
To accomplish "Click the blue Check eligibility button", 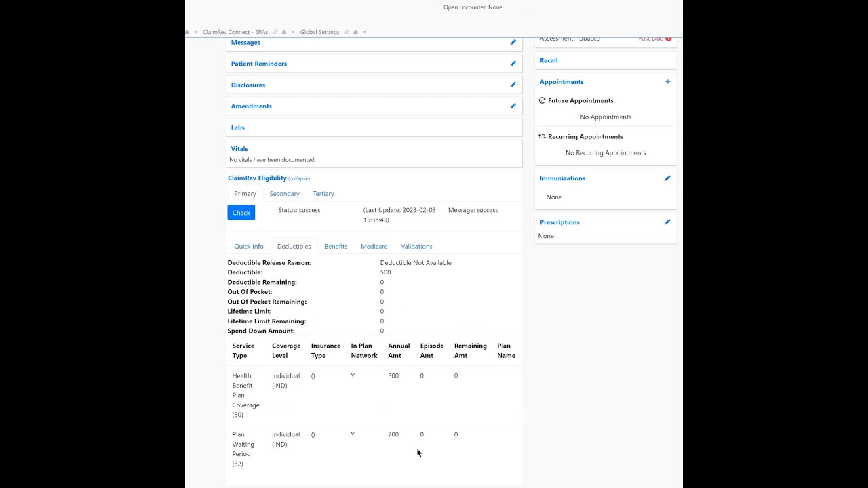I will point(241,213).
